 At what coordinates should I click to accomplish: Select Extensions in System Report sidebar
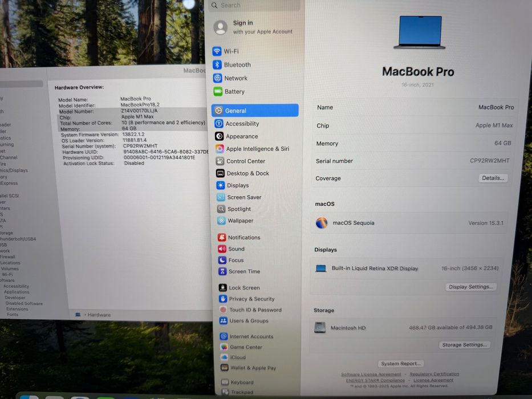pos(17,309)
